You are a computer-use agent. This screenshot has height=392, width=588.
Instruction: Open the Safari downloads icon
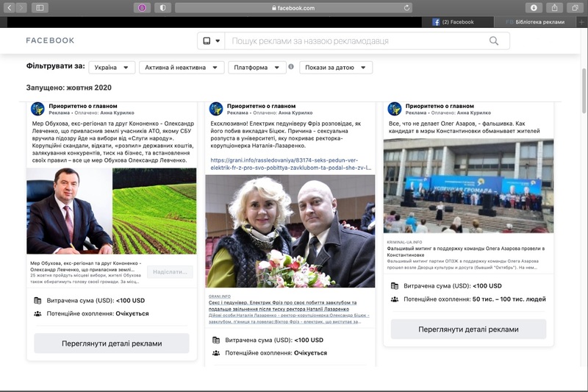534,7
